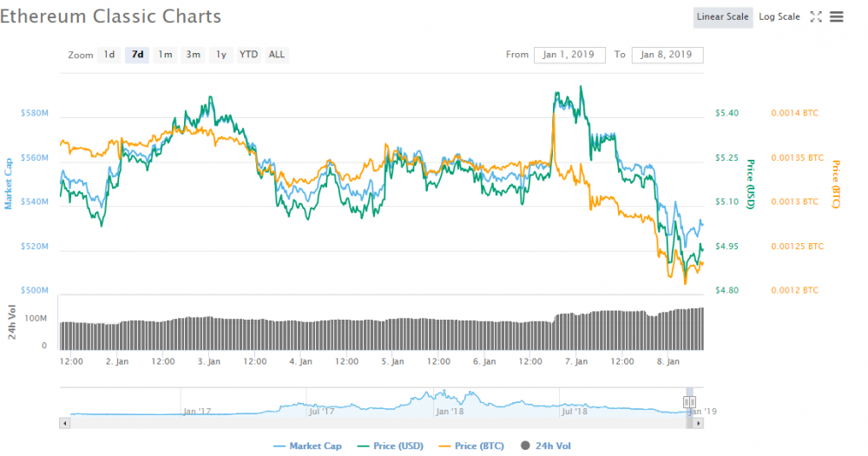Click the 0.0013 BTC axis label

click(x=794, y=202)
